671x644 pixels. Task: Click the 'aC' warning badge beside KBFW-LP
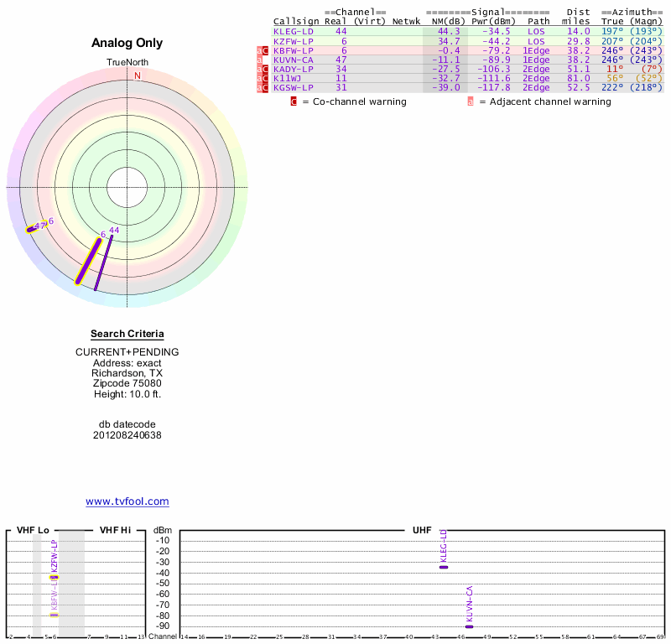263,50
